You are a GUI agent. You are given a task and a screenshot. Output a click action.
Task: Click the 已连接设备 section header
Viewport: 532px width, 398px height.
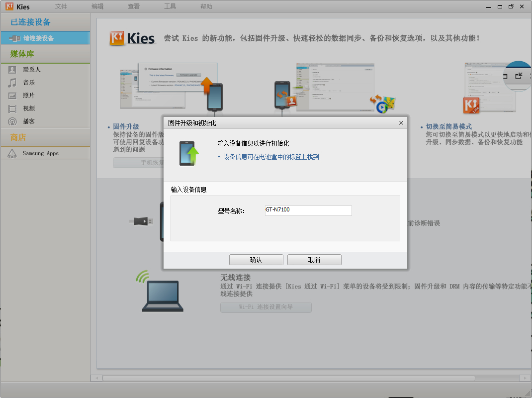click(30, 22)
